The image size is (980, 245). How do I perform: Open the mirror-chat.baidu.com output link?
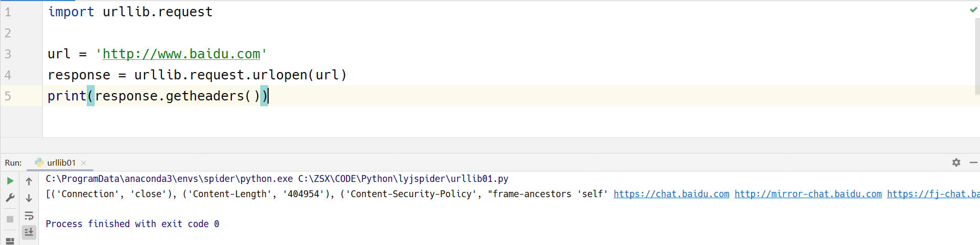coord(808,194)
